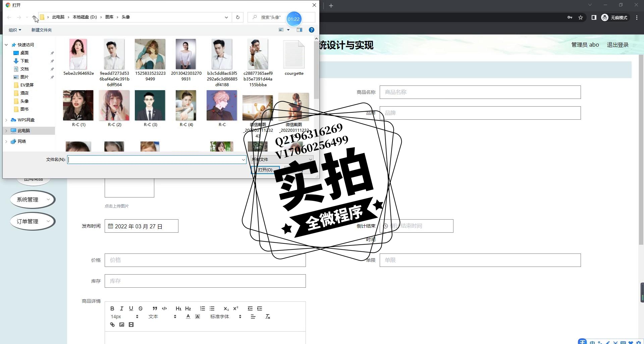
Task: Click 新建文件夹 in the file dialog
Action: click(42, 30)
